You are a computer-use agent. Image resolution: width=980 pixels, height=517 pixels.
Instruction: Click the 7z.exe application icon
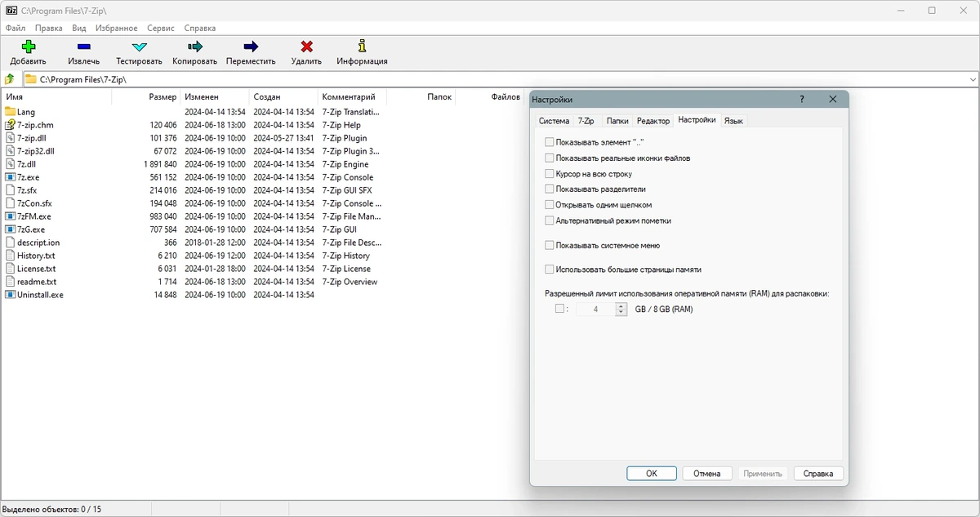coord(10,177)
